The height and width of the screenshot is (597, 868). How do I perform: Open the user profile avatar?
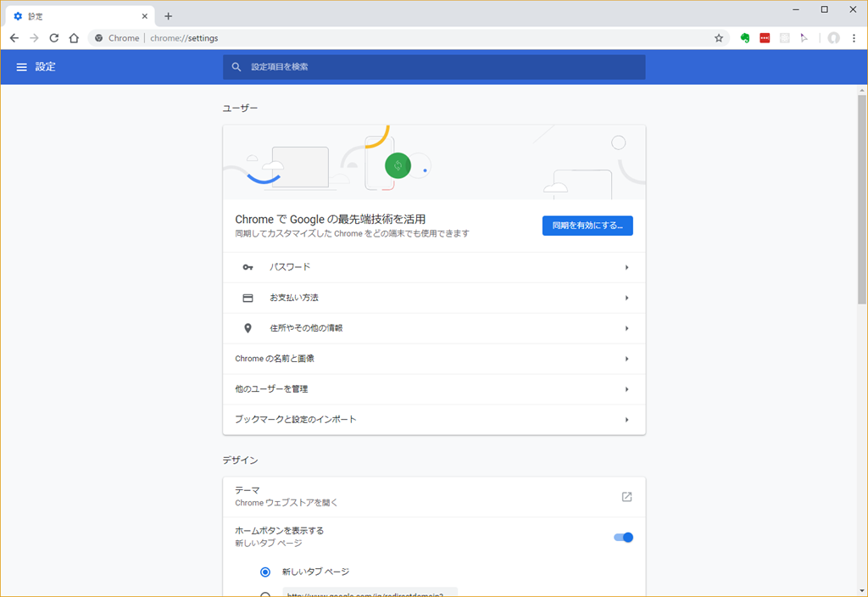pos(834,38)
